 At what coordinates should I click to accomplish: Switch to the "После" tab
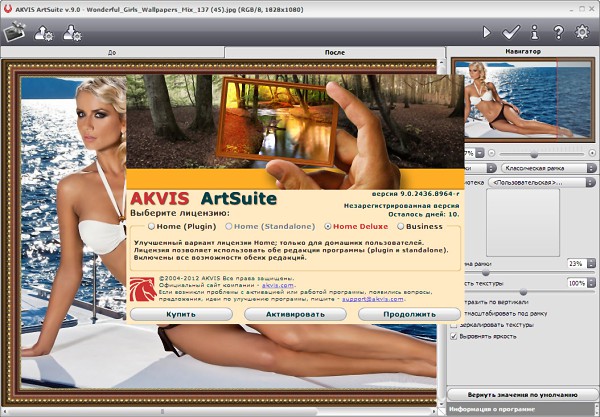[335, 51]
